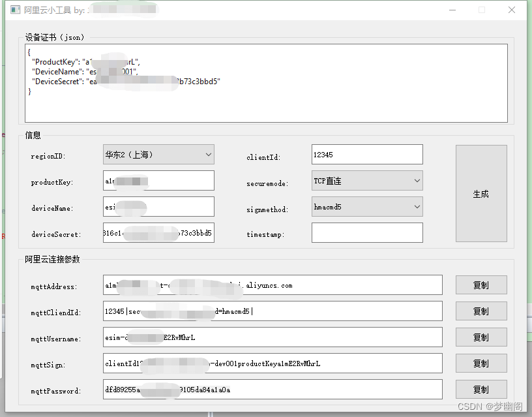Copy the mqttPassword value

(x=481, y=390)
